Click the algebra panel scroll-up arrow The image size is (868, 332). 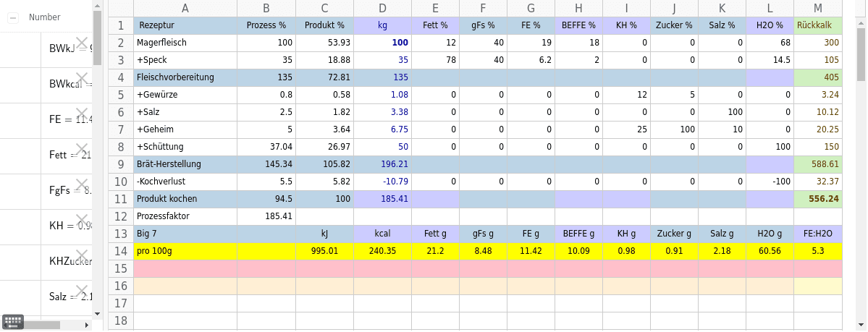pyautogui.click(x=98, y=5)
